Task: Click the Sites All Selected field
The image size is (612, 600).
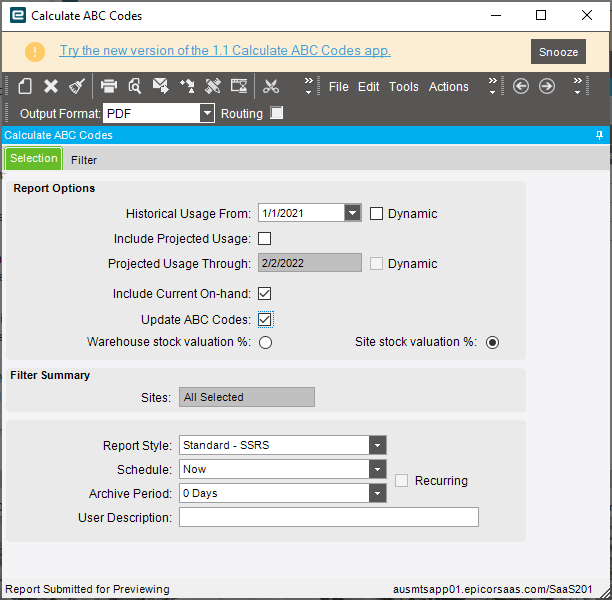Action: coord(247,397)
